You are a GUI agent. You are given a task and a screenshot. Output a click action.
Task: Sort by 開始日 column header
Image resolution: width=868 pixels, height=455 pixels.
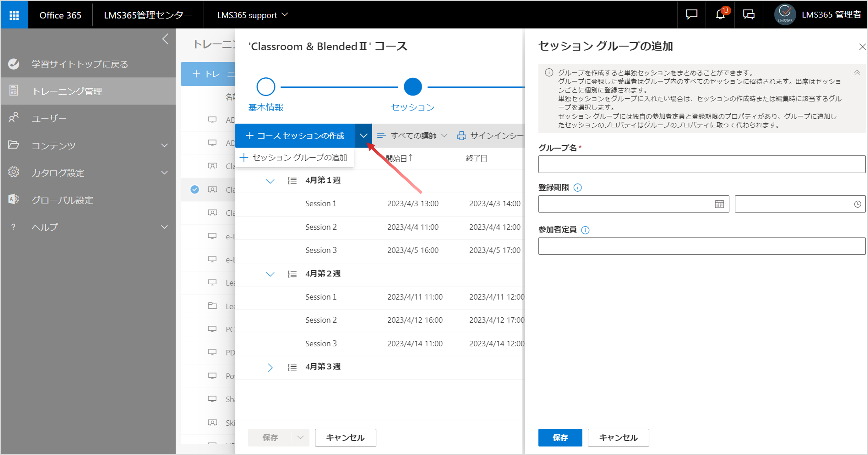(x=399, y=158)
